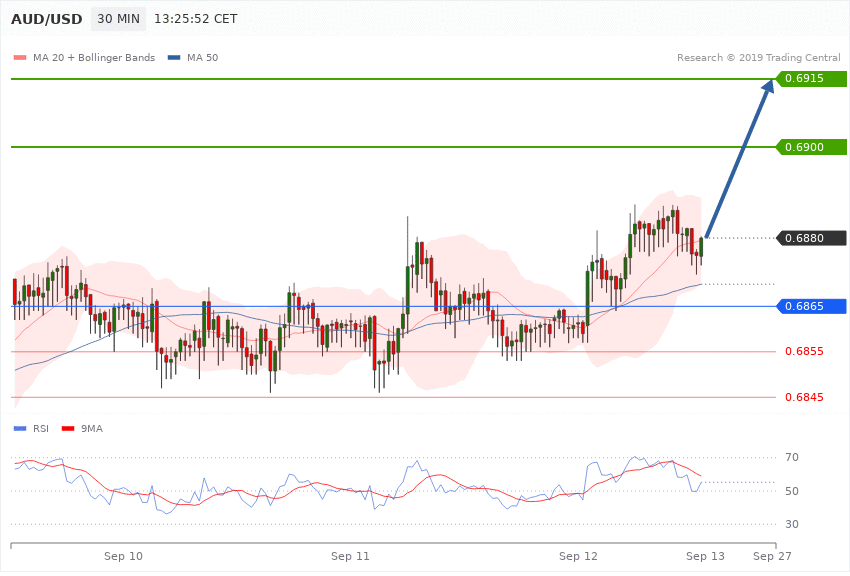The image size is (850, 576).
Task: Click the RSI blue legend swatch
Action: [20, 429]
